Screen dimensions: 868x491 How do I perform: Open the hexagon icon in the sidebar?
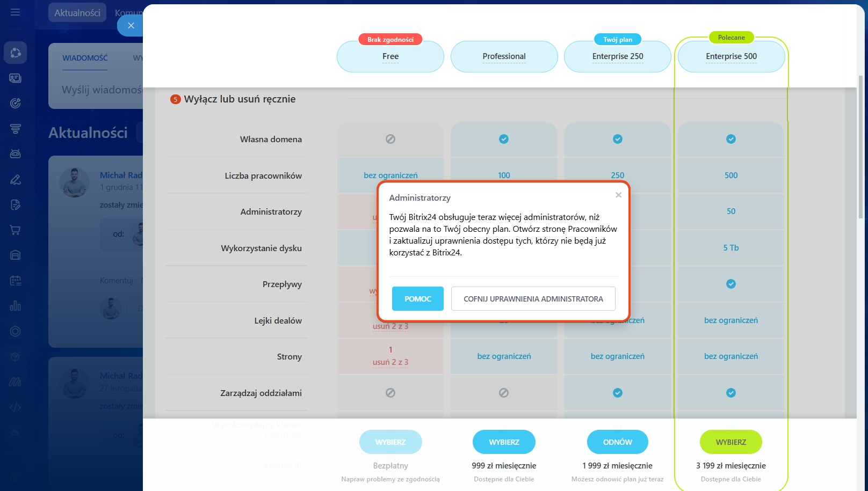coord(15,332)
